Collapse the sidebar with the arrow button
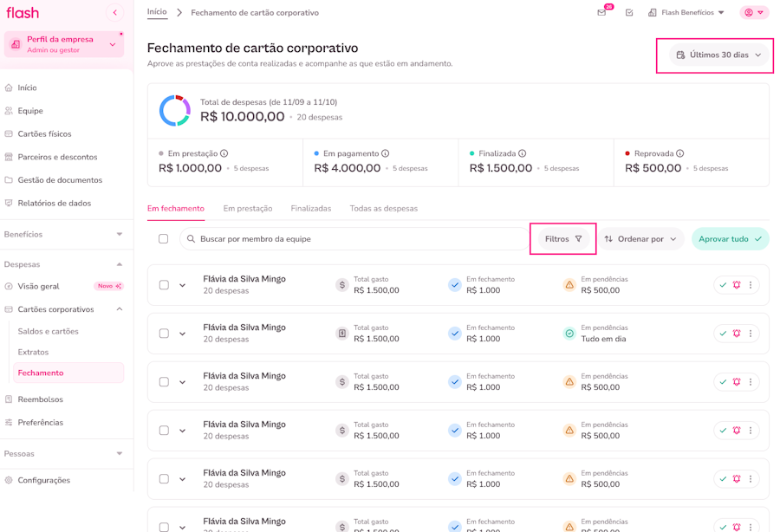780x532 pixels. [115, 13]
